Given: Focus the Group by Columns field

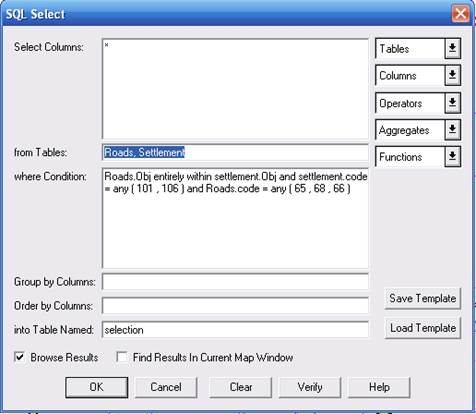Looking at the screenshot, I should click(235, 282).
